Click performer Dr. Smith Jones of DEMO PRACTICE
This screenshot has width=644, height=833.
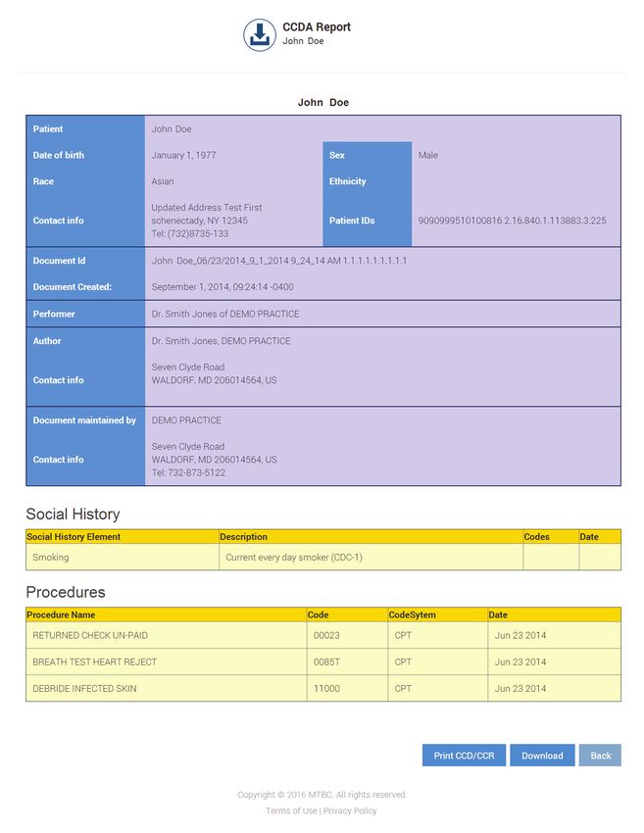coord(225,314)
